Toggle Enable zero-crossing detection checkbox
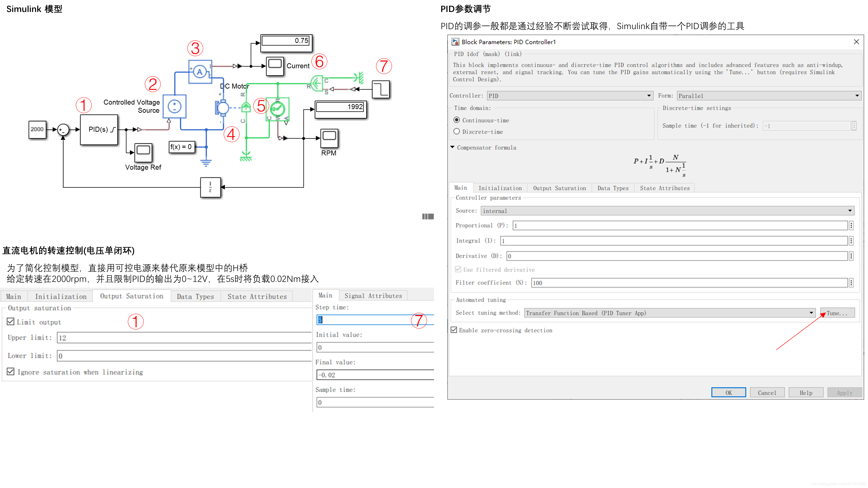The image size is (868, 488). tap(454, 330)
